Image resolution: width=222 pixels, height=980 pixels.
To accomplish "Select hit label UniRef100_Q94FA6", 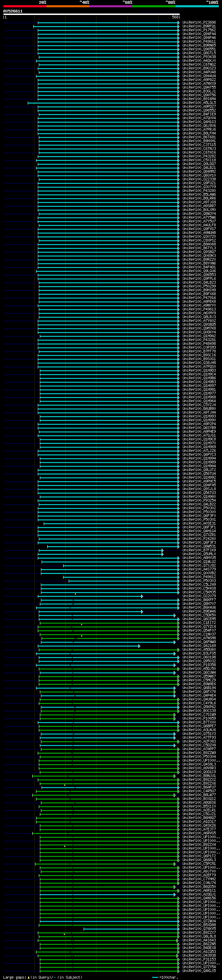I will (199, 38).
